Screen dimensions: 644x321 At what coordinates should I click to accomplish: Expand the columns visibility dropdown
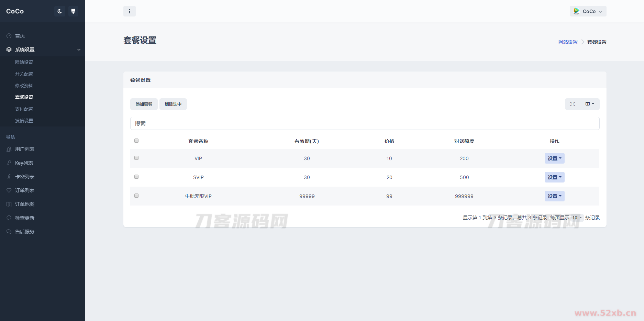[x=590, y=104]
